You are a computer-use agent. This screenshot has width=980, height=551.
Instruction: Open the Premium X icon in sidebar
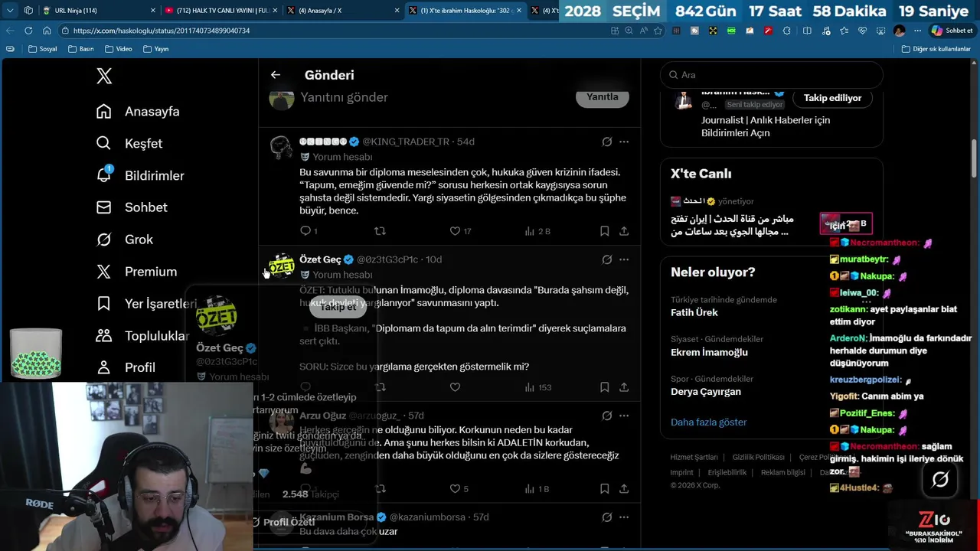(x=104, y=272)
